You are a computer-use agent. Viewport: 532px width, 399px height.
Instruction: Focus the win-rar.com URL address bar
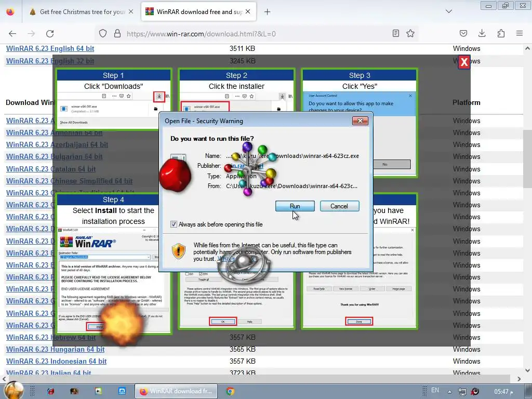[x=258, y=34]
